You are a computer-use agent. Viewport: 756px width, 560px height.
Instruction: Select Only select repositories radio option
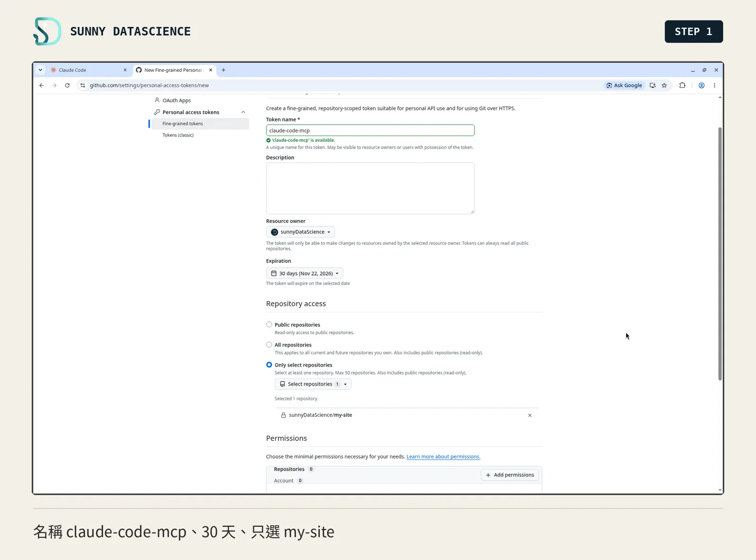[269, 365]
